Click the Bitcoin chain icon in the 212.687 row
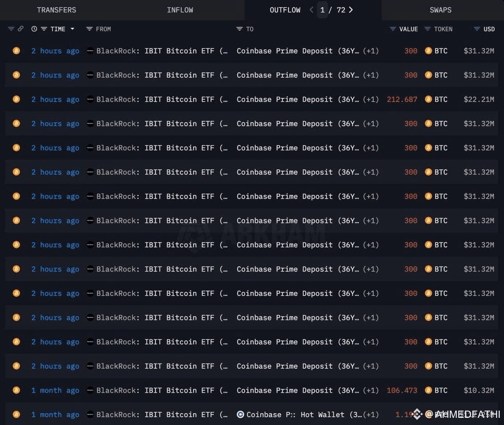This screenshot has width=504, height=425. tap(16, 100)
